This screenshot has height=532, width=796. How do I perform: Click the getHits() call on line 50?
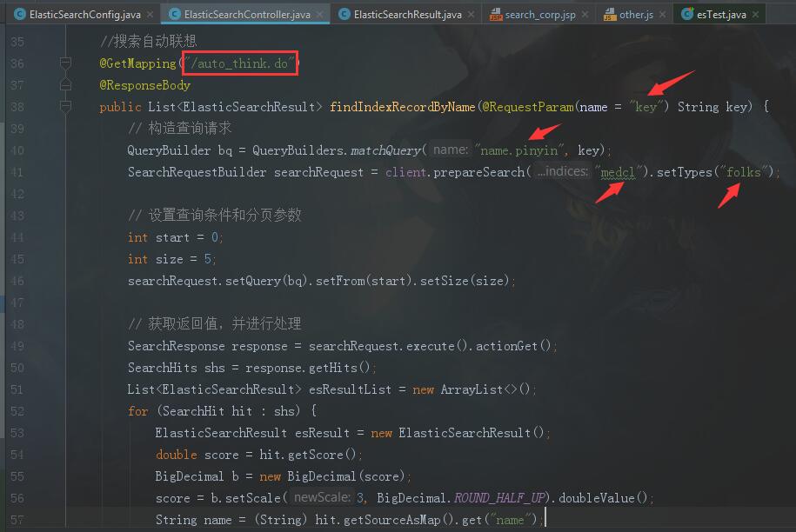tap(339, 369)
